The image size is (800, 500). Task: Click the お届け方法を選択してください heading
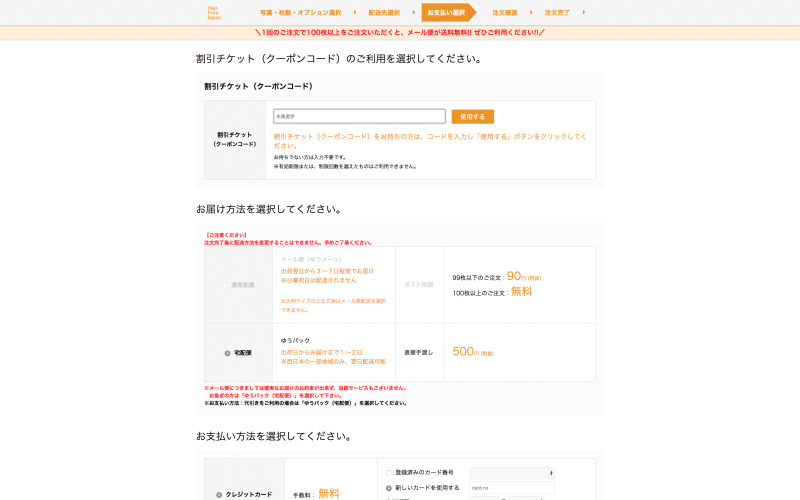(269, 209)
